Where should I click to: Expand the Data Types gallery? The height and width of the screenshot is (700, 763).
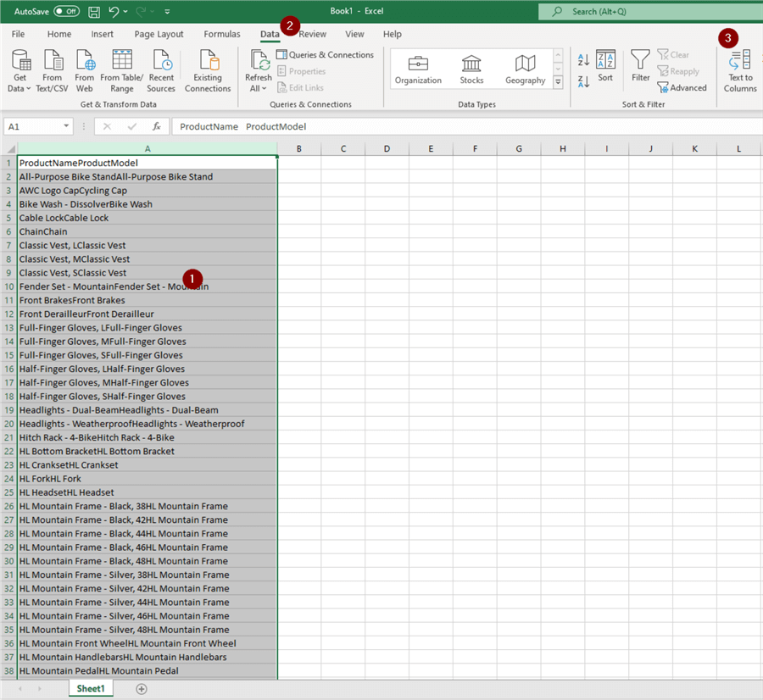click(x=558, y=82)
